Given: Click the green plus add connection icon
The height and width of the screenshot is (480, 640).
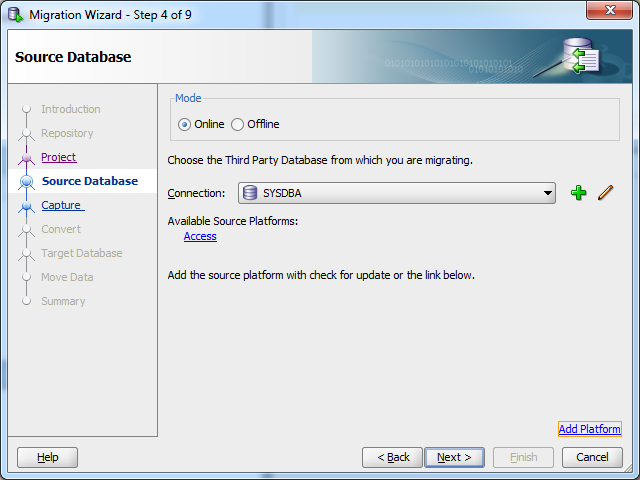Looking at the screenshot, I should pos(578,193).
